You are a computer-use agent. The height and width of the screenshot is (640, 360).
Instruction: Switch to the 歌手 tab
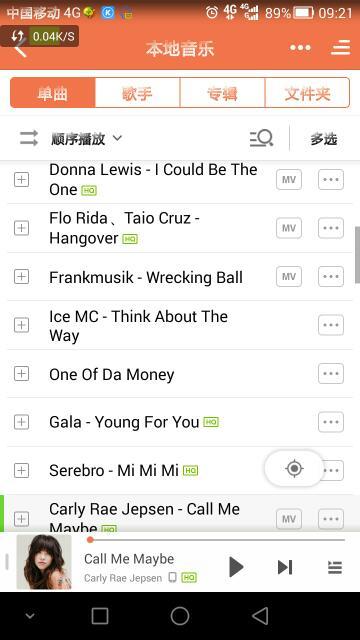pyautogui.click(x=137, y=93)
